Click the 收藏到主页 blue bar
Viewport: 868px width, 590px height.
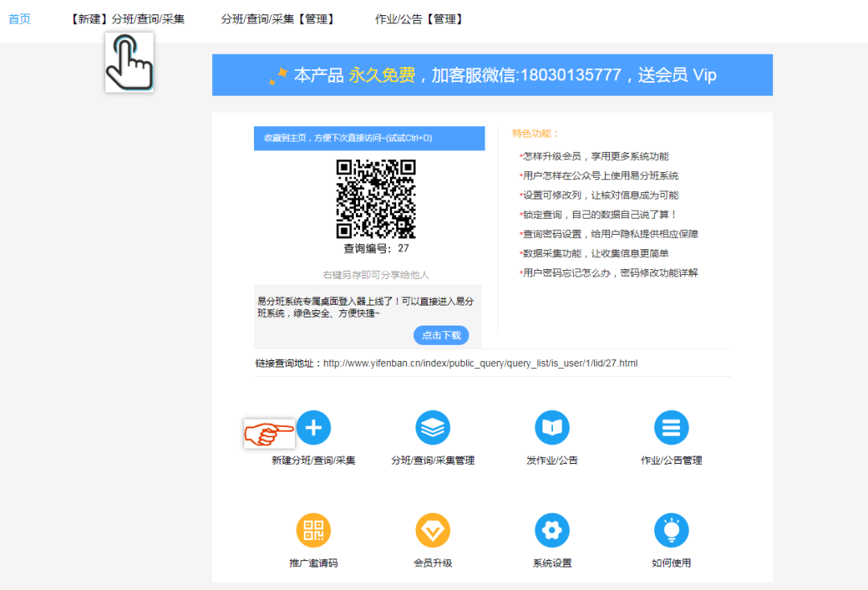(369, 138)
